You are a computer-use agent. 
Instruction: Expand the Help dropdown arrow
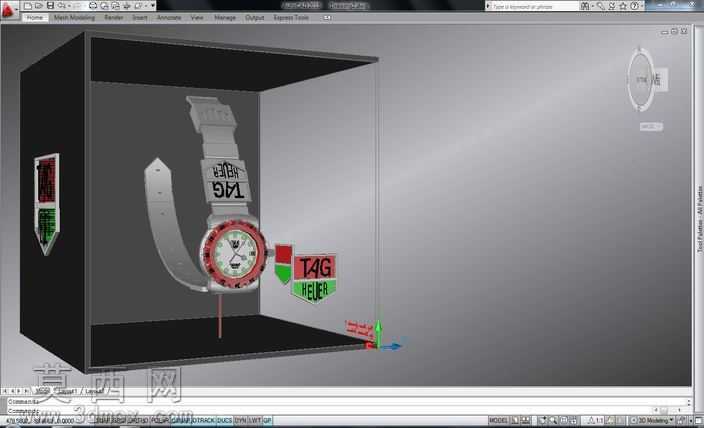(642, 6)
